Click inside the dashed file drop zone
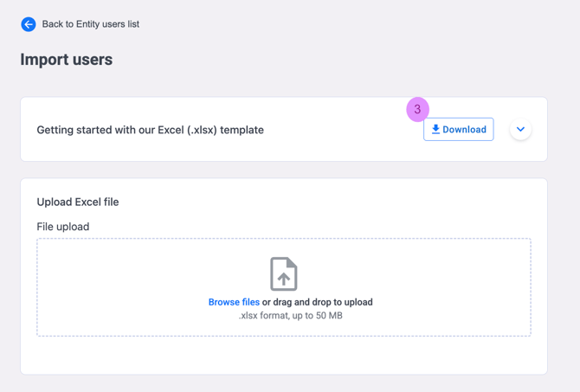 130,286
